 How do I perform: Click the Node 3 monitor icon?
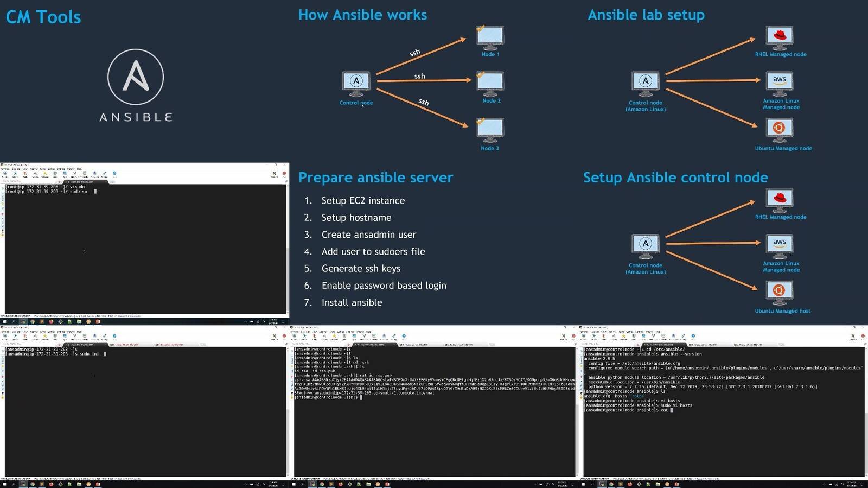(x=490, y=131)
